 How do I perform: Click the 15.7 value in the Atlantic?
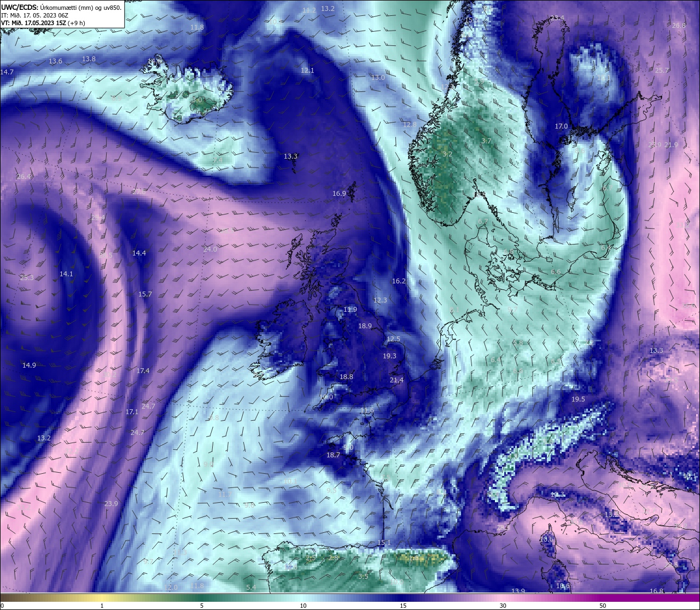click(145, 294)
